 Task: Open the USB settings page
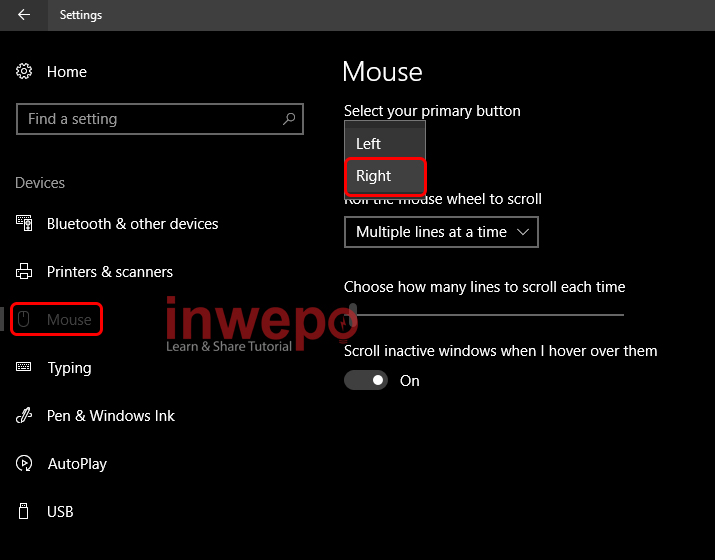point(60,512)
